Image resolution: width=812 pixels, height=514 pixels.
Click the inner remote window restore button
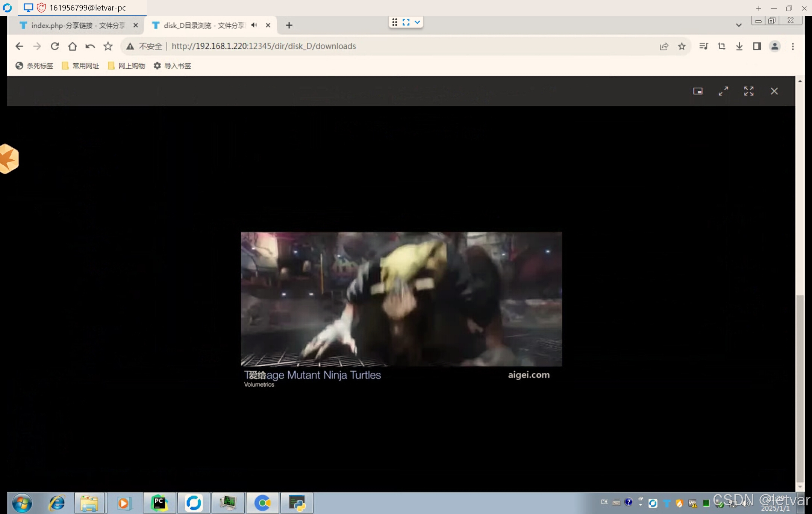[772, 21]
